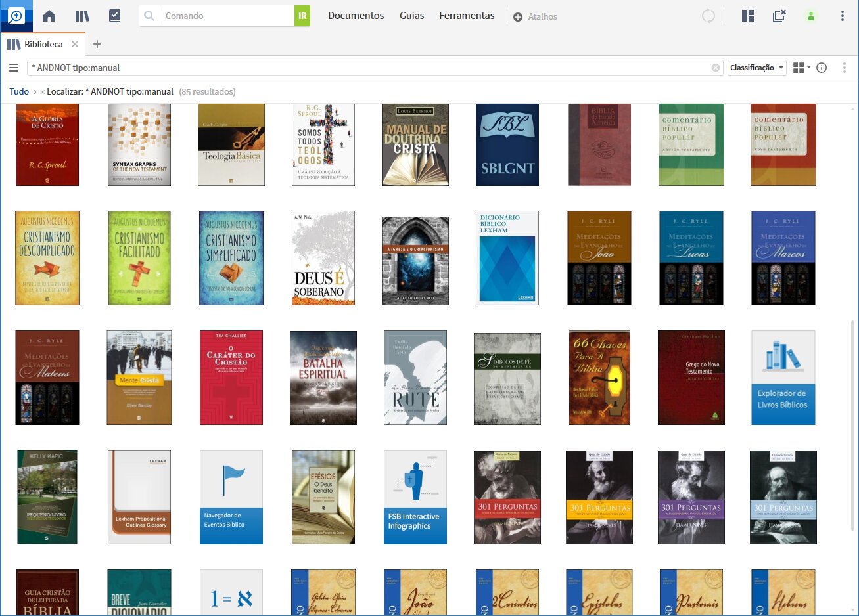Click the green IR go button

point(302,16)
